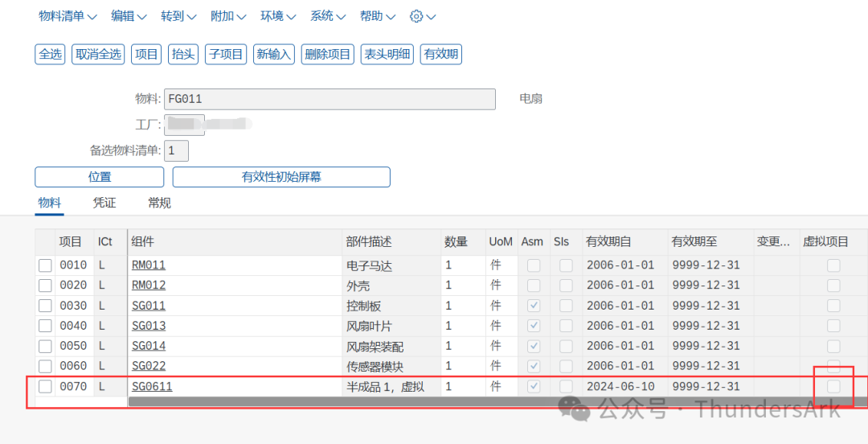Open the 系统 menu
The width and height of the screenshot is (868, 444).
(x=328, y=16)
